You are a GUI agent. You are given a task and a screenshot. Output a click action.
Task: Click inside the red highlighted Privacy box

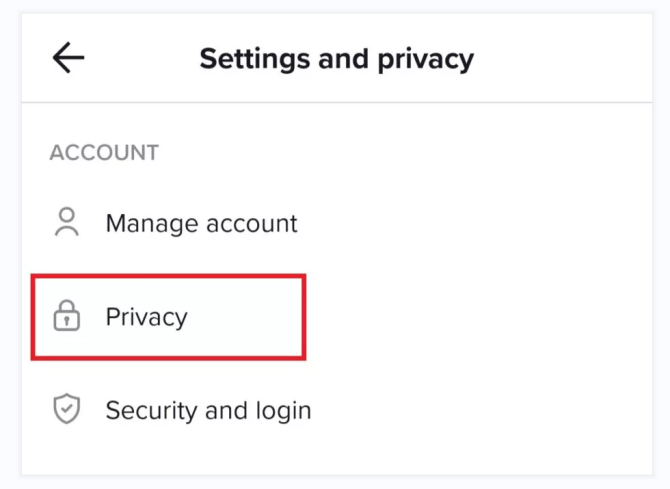168,317
